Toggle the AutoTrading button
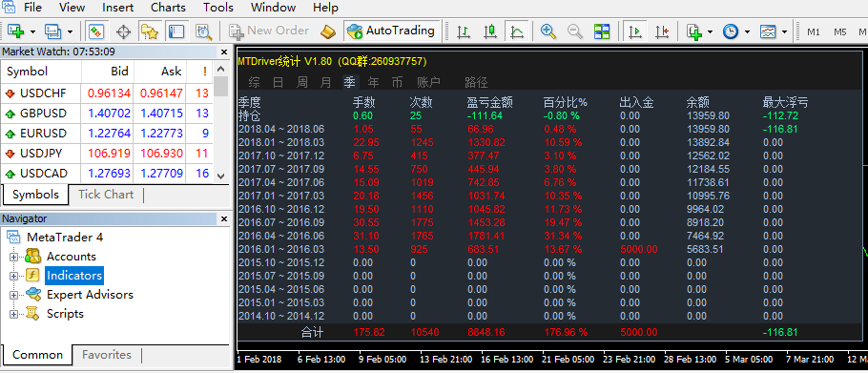Viewport: 868px width, 373px height. click(391, 31)
